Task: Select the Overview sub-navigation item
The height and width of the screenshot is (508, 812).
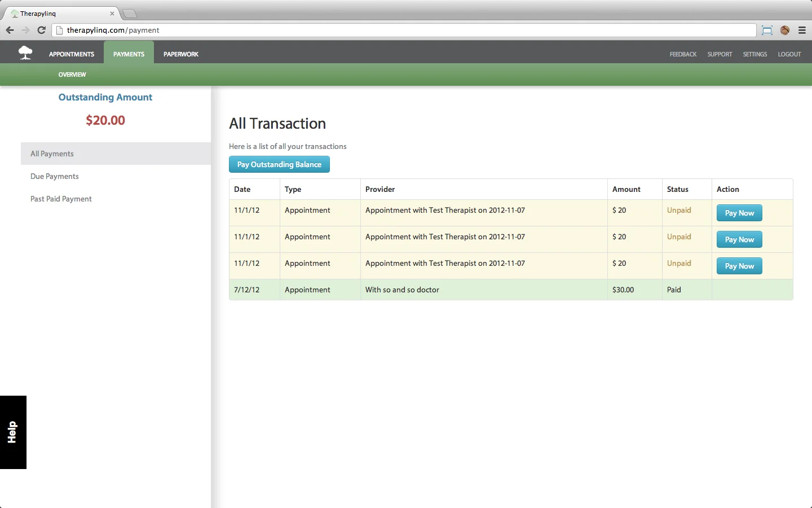Action: [72, 75]
